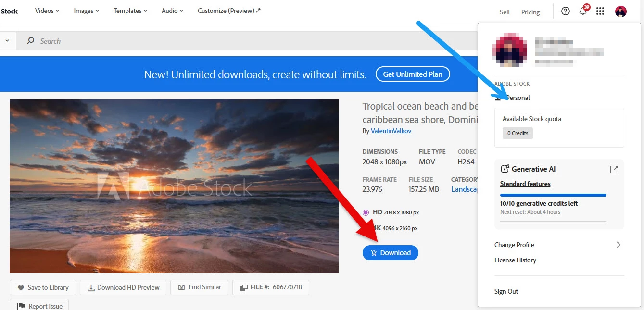Expand Change Profile chevron
Viewport: 644px width, 310px height.
pos(619,245)
